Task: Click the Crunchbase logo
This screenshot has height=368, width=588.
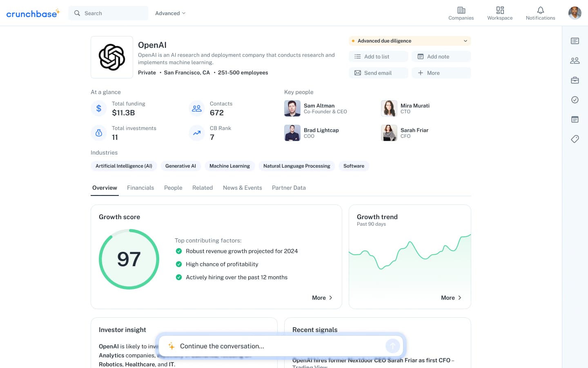Action: (x=33, y=13)
